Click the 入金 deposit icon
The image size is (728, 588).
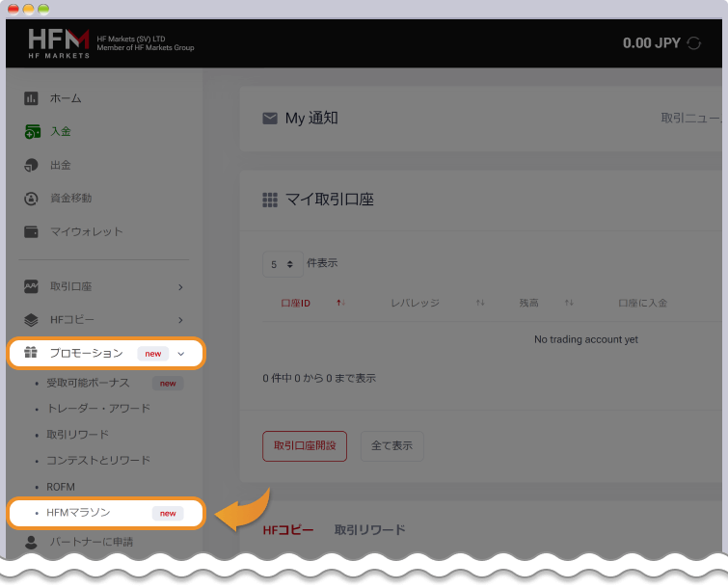32,132
